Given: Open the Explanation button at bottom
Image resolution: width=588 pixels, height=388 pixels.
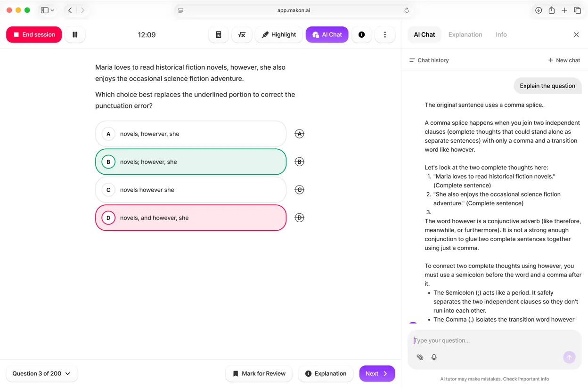Looking at the screenshot, I should [326, 373].
